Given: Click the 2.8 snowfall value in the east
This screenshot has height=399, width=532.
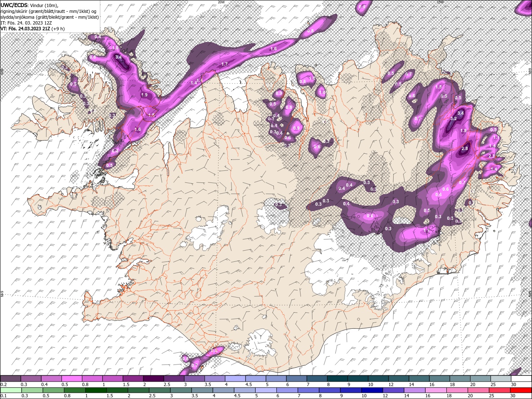Looking at the screenshot, I should 465,148.
